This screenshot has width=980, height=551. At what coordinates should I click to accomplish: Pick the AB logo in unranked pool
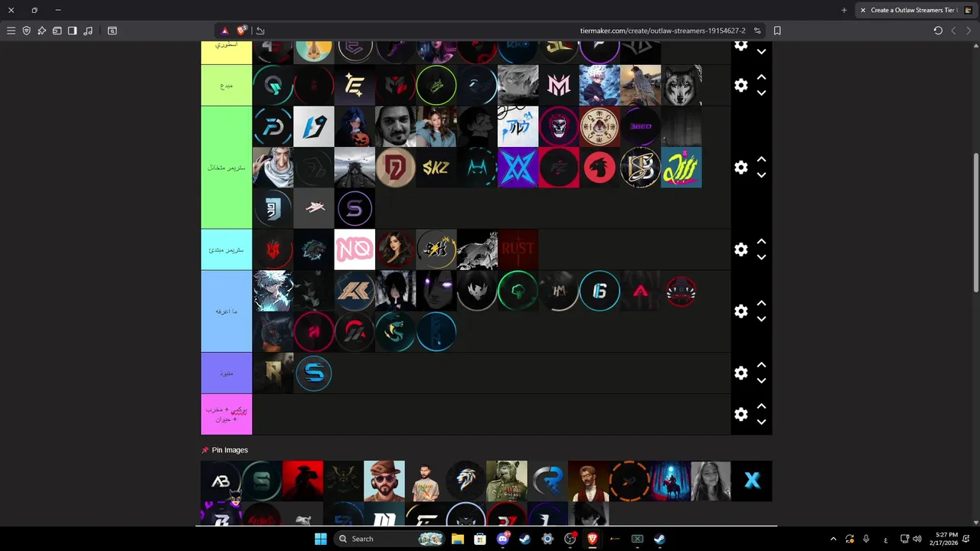click(x=220, y=481)
